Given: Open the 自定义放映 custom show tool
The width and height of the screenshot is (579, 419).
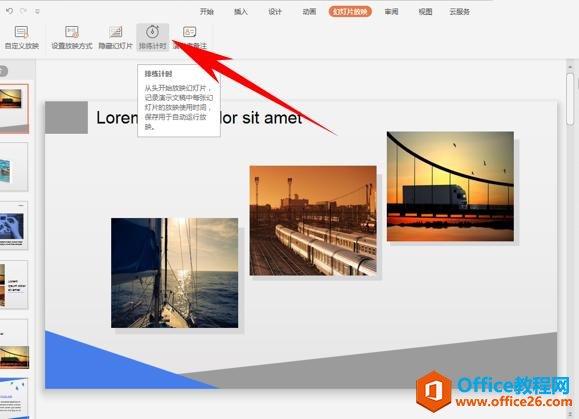Looking at the screenshot, I should tap(21, 38).
